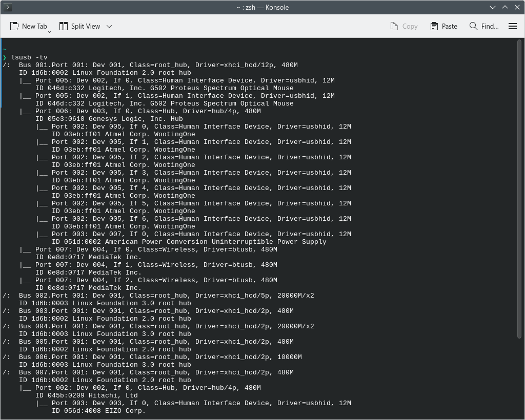Maximize the Konsole window
The image size is (525, 420).
[x=505, y=7]
